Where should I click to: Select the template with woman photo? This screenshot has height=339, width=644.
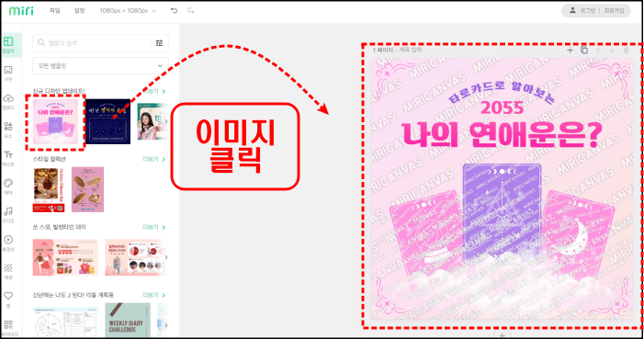click(152, 121)
